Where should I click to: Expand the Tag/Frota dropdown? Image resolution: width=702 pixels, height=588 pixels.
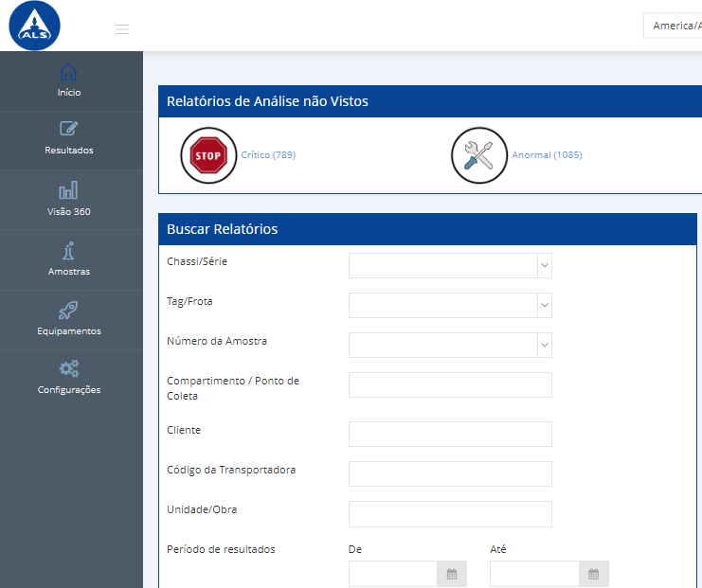(x=544, y=306)
